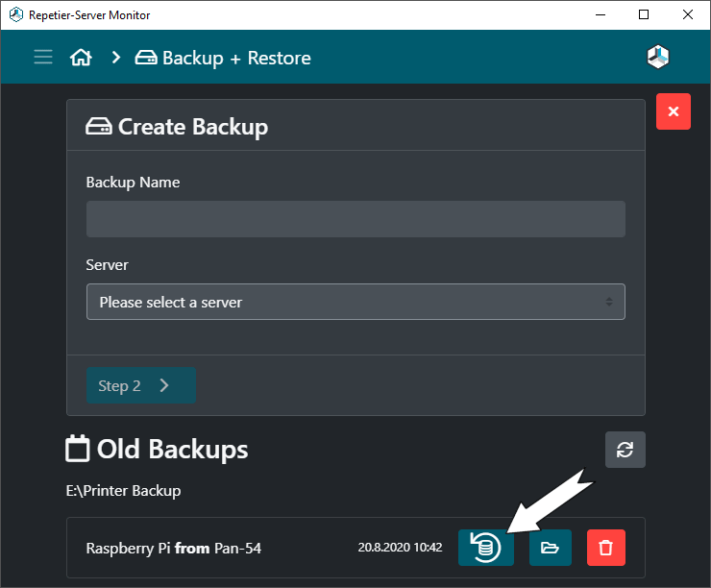
Task: Focus the Backup Name input field
Action: point(355,219)
